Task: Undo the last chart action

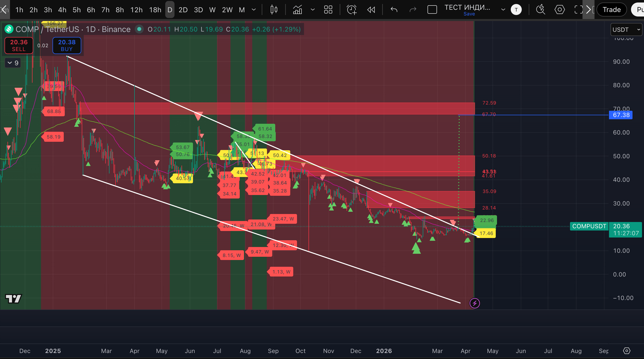Action: click(x=394, y=10)
